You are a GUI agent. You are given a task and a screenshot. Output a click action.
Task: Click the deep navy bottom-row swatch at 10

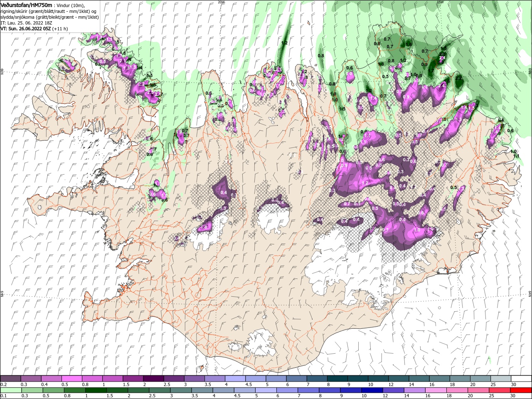372,390
